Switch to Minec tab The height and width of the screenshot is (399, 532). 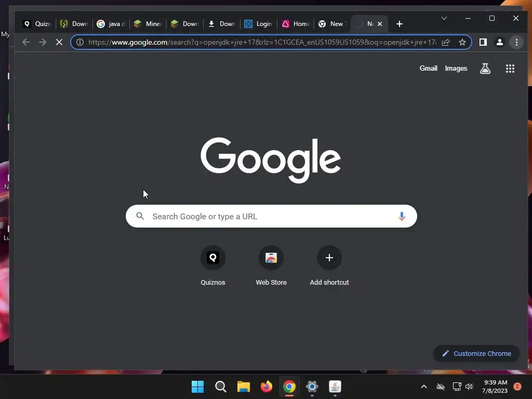click(x=148, y=24)
